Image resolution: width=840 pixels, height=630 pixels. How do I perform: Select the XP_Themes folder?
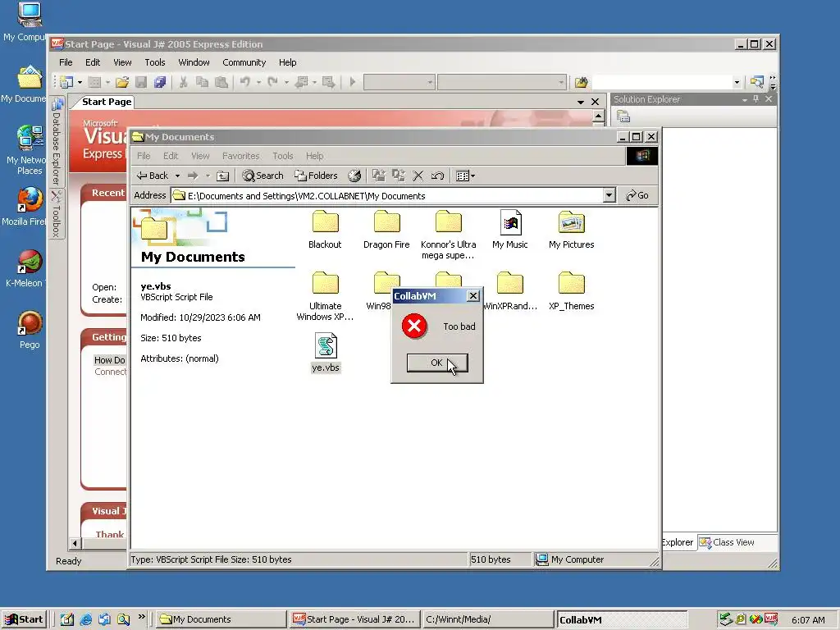572,291
